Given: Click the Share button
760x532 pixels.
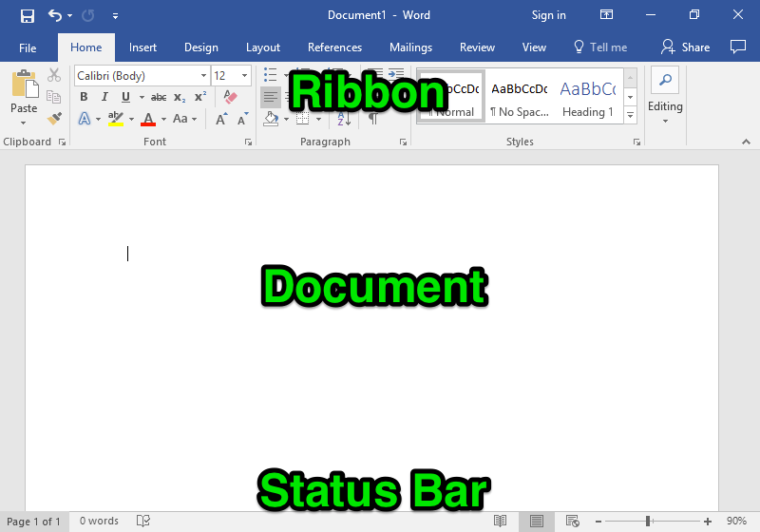Looking at the screenshot, I should (686, 47).
